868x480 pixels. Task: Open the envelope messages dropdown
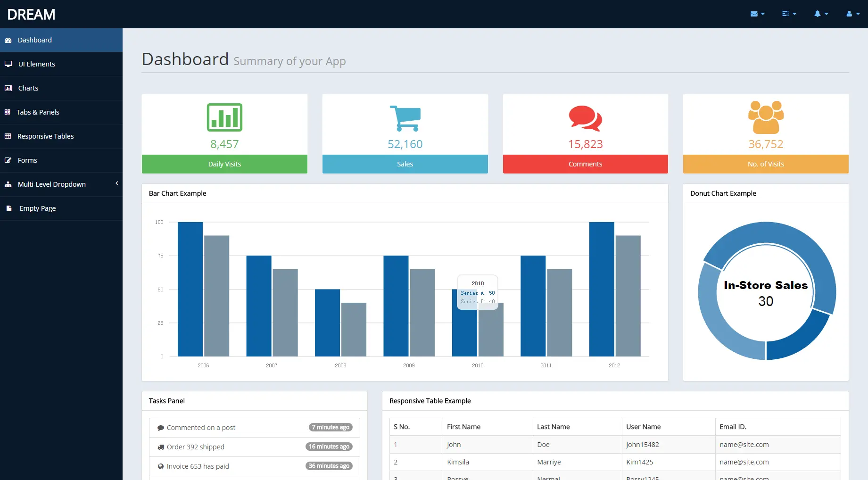coord(757,14)
